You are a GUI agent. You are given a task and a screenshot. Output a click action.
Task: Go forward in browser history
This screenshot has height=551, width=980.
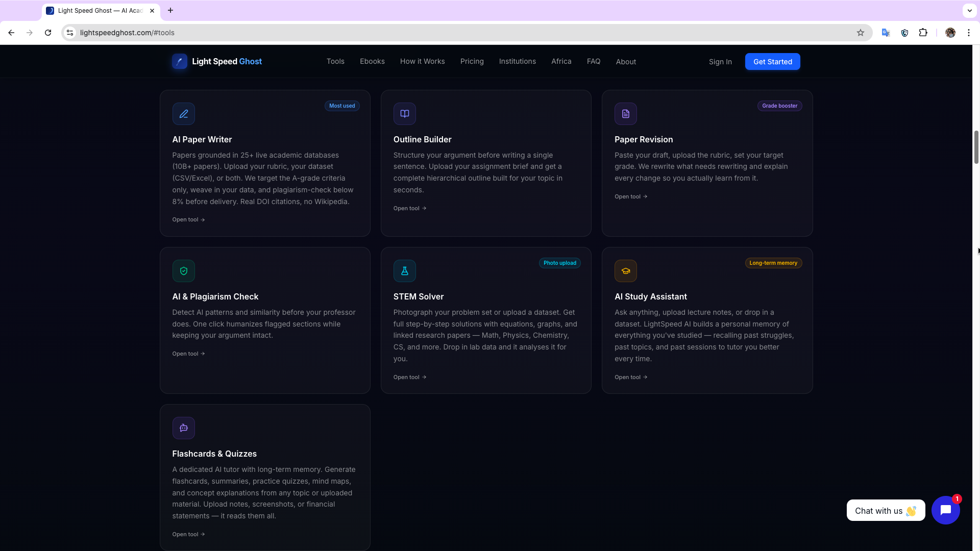coord(30,33)
